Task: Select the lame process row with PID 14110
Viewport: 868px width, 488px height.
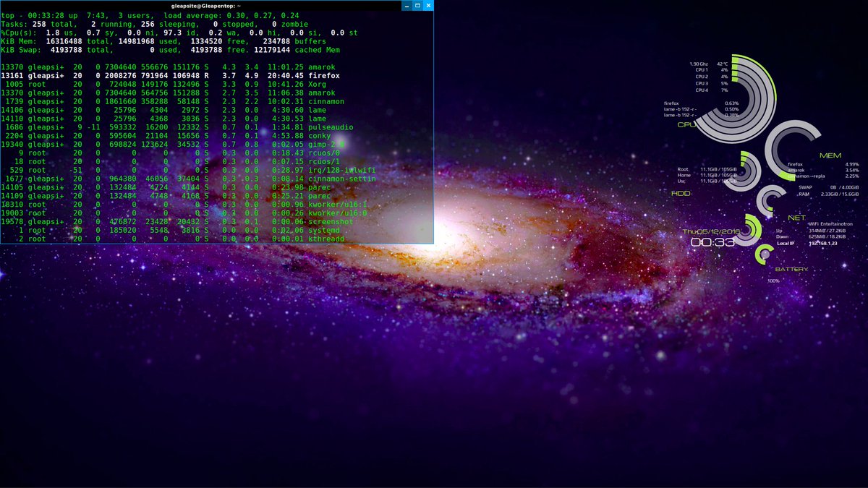Action: (164, 119)
